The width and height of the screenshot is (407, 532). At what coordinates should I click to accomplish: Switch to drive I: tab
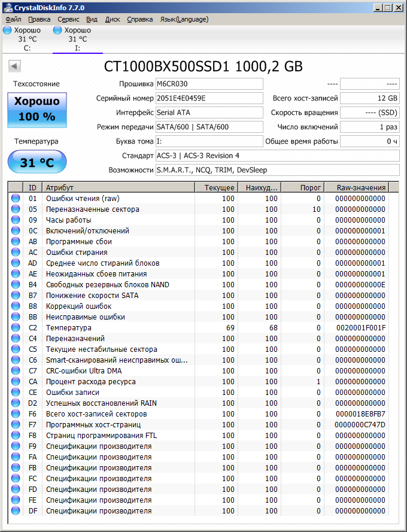point(77,39)
